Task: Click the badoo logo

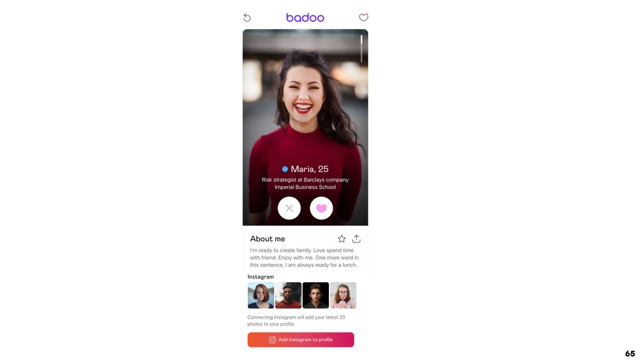Action: tap(305, 17)
